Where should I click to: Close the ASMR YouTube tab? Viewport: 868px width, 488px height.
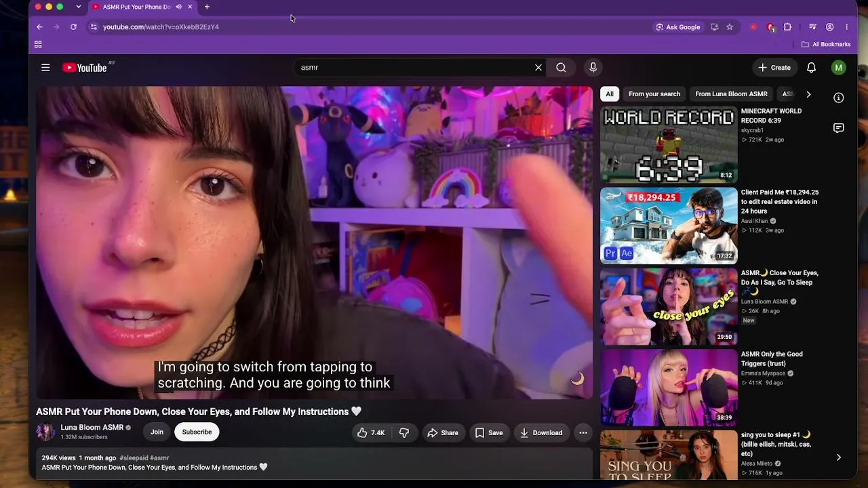[x=190, y=7]
